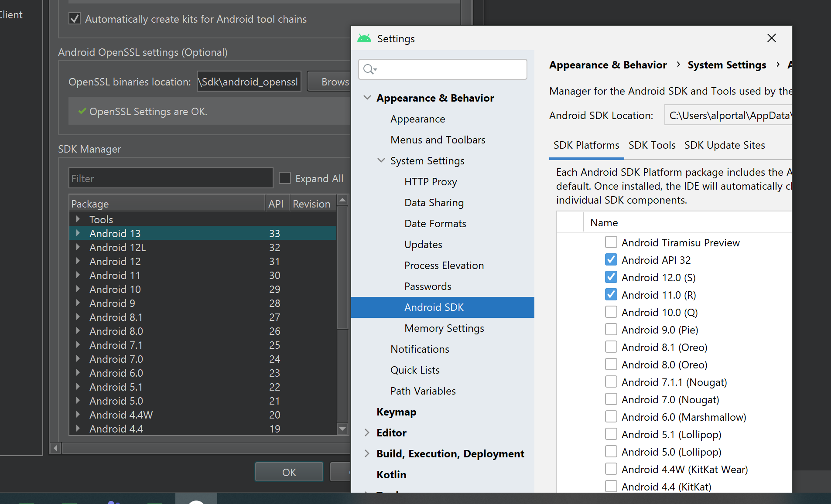Viewport: 831px width, 504px height.
Task: Click System Settings breadcrumb
Action: click(x=727, y=65)
